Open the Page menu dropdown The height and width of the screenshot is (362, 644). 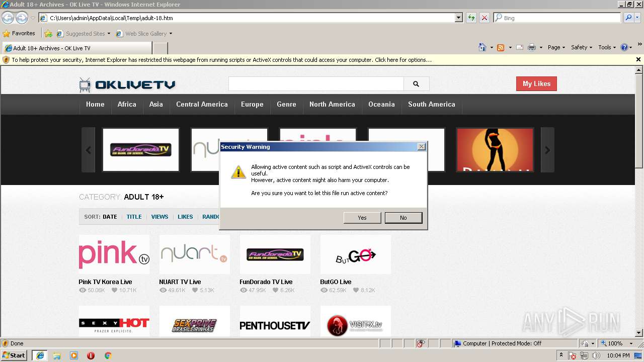(x=556, y=47)
